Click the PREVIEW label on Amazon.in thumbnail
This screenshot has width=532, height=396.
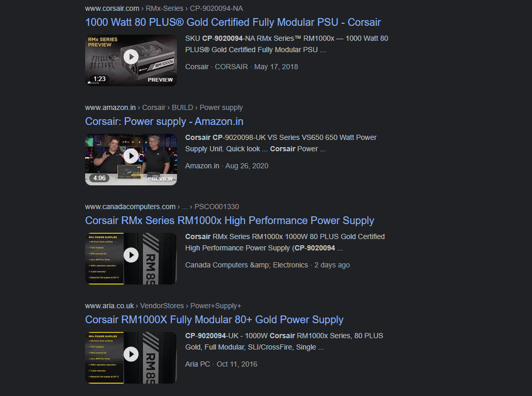160,179
